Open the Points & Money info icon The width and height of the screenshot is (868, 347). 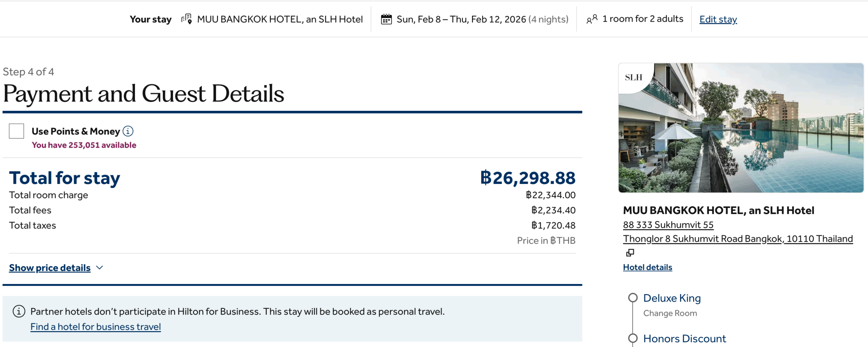click(x=128, y=131)
